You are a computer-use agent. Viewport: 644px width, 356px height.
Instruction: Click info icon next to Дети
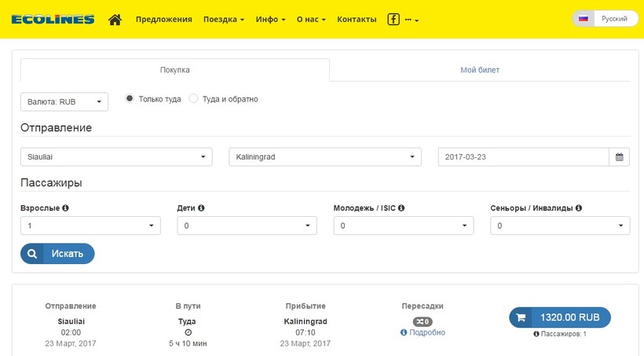click(201, 208)
